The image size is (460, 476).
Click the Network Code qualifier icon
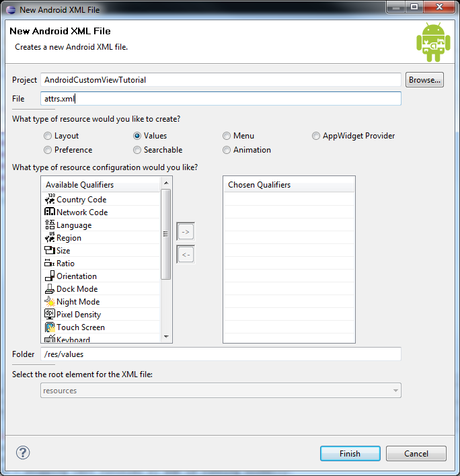pos(50,212)
